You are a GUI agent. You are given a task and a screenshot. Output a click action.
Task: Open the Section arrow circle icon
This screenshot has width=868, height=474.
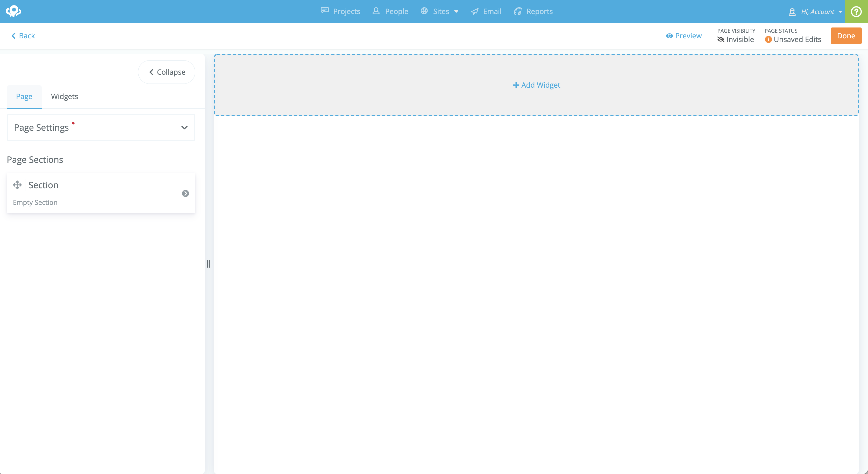pyautogui.click(x=185, y=193)
